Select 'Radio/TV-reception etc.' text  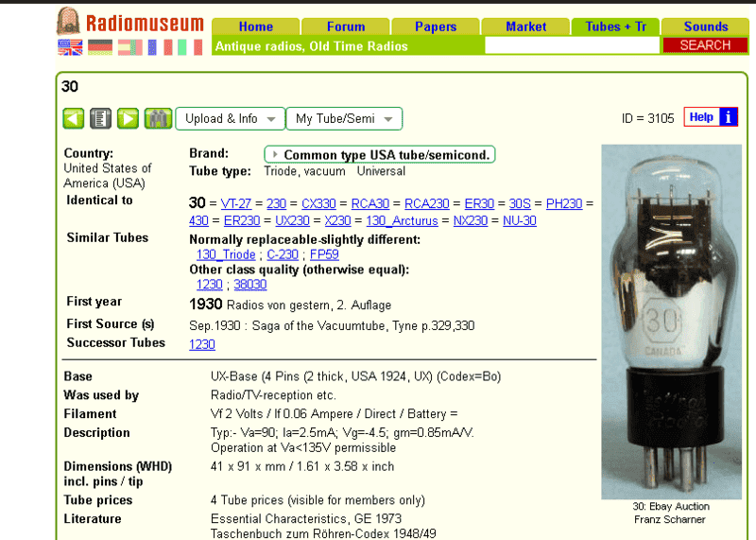tap(273, 395)
